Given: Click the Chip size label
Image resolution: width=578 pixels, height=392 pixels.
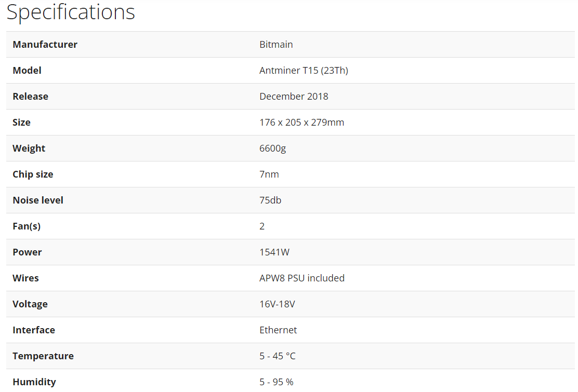Looking at the screenshot, I should point(33,174).
